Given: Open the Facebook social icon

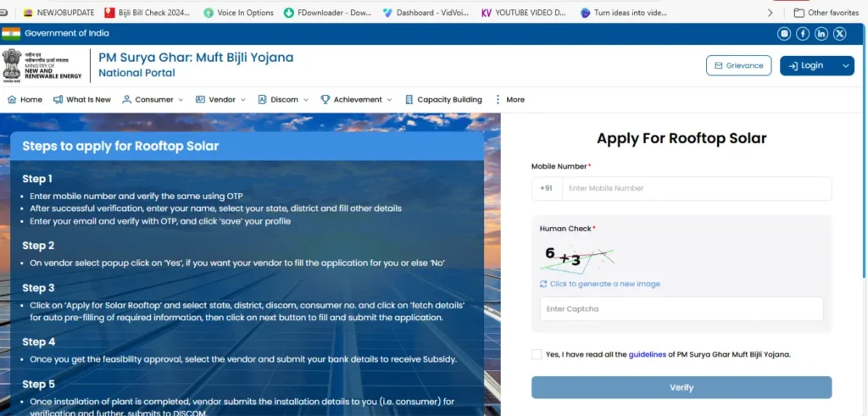Looking at the screenshot, I should click(803, 33).
